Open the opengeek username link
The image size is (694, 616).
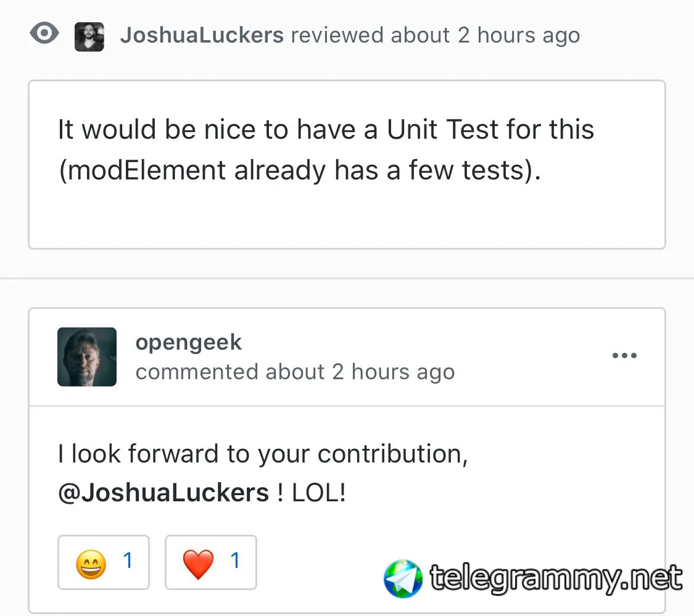coord(188,342)
